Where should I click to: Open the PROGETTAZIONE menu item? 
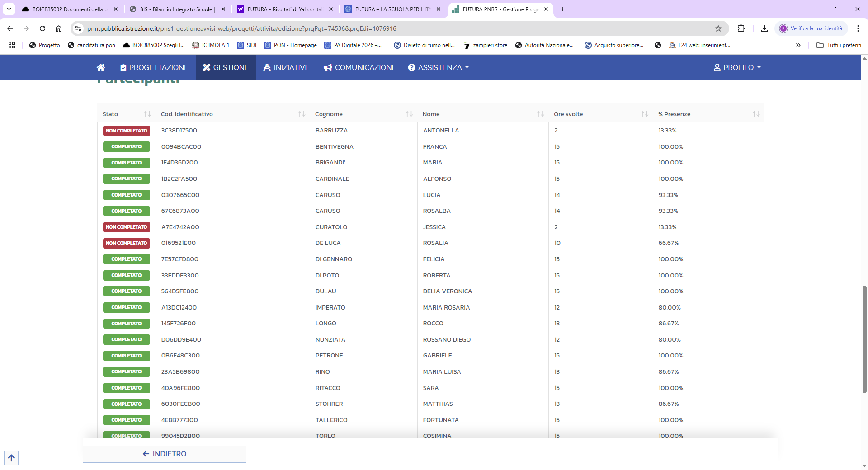154,67
